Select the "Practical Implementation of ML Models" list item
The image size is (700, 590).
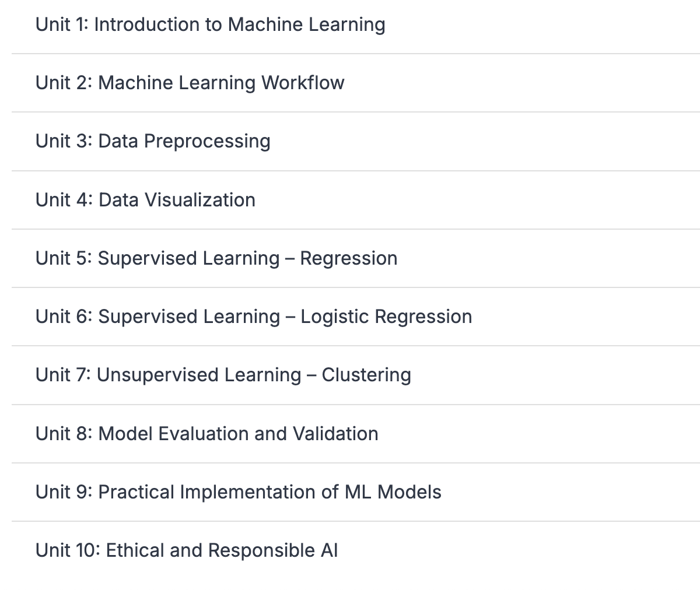click(x=269, y=492)
